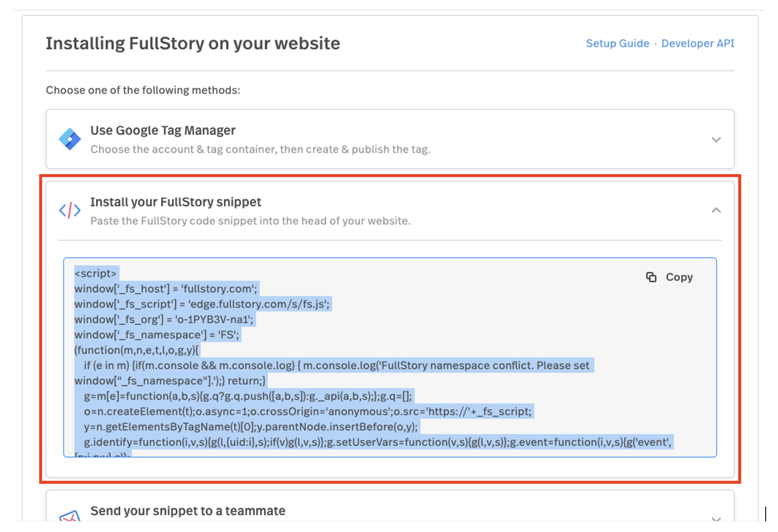Select 'Send your snippet to a teammate' heading
This screenshot has width=778, height=532.
[x=188, y=511]
